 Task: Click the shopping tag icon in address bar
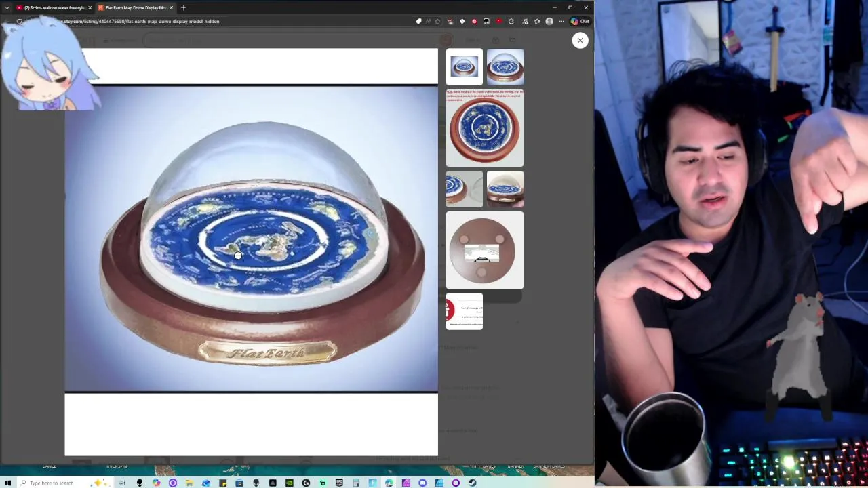pos(418,21)
